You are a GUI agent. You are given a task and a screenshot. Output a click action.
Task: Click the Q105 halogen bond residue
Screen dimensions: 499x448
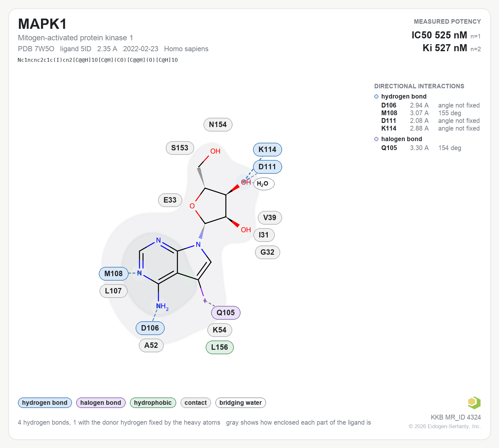(x=226, y=313)
